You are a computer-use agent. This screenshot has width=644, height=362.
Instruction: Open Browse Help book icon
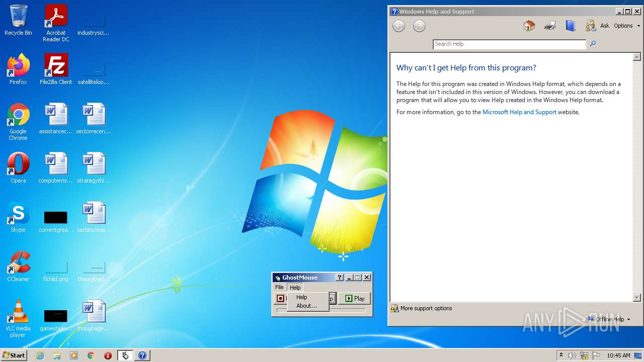[x=571, y=26]
